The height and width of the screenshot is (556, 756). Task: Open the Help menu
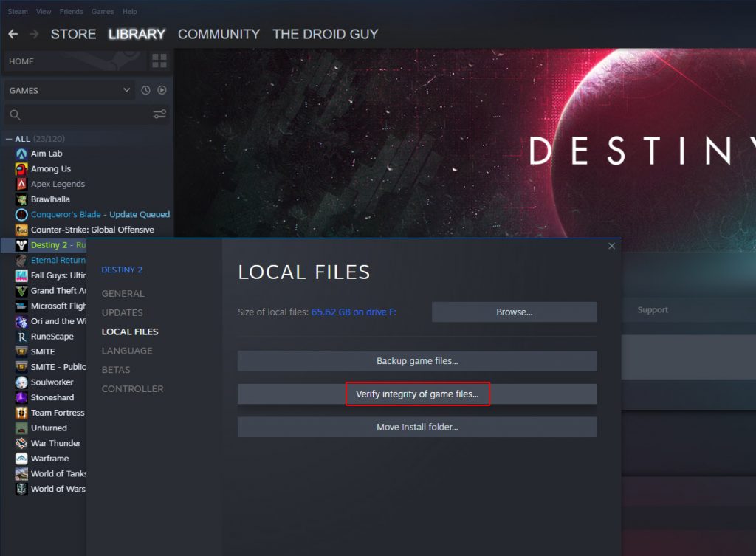tap(130, 12)
